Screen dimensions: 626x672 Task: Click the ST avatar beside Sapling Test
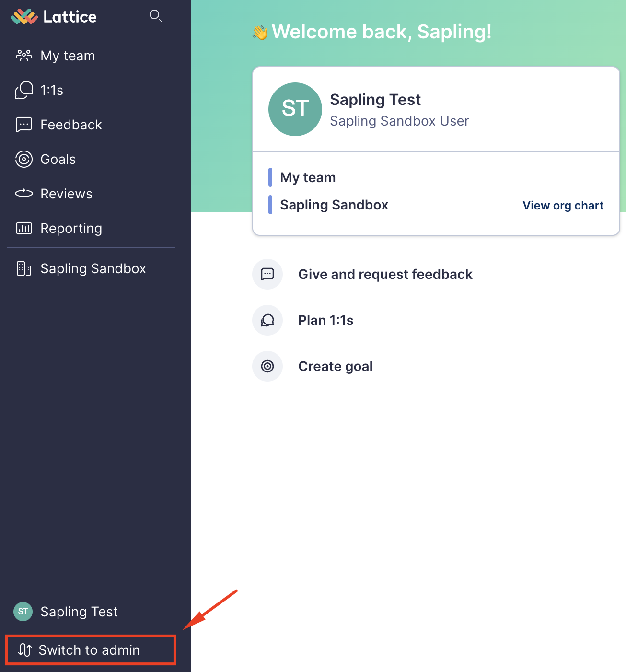pos(23,611)
